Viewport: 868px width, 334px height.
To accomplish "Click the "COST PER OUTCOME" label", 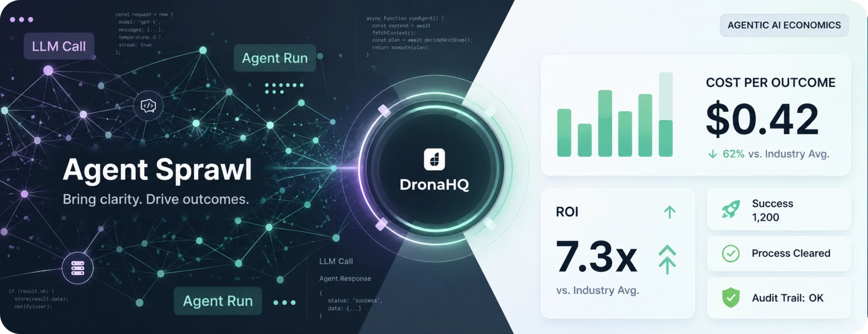I will [770, 83].
